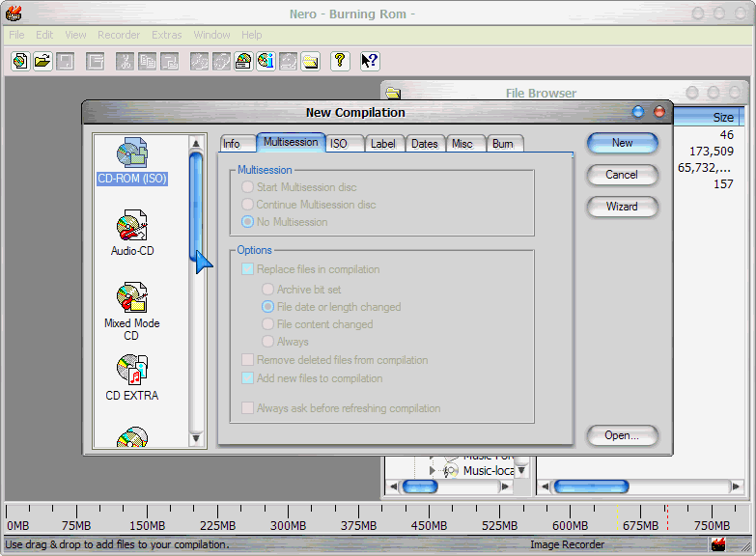The height and width of the screenshot is (556, 756).
Task: Click the CD Info toolbar icon
Action: point(266,61)
